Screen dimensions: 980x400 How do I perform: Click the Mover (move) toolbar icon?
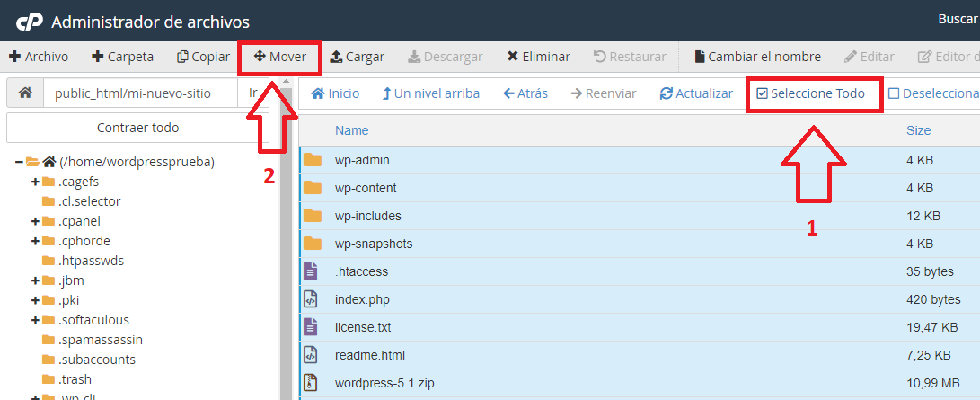pyautogui.click(x=259, y=57)
